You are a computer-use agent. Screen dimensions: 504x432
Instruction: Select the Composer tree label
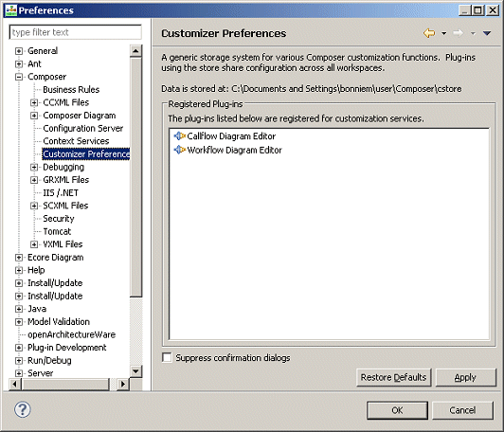(47, 77)
